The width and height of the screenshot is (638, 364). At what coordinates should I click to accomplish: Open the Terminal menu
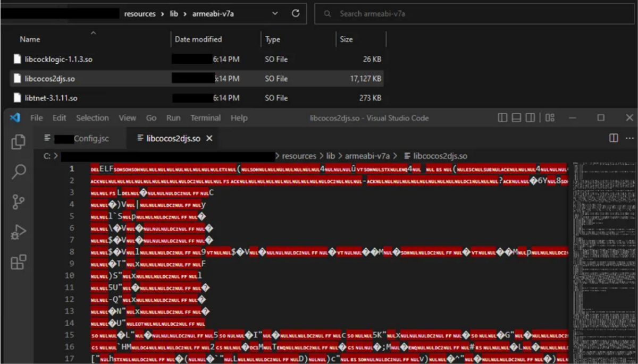tap(206, 118)
